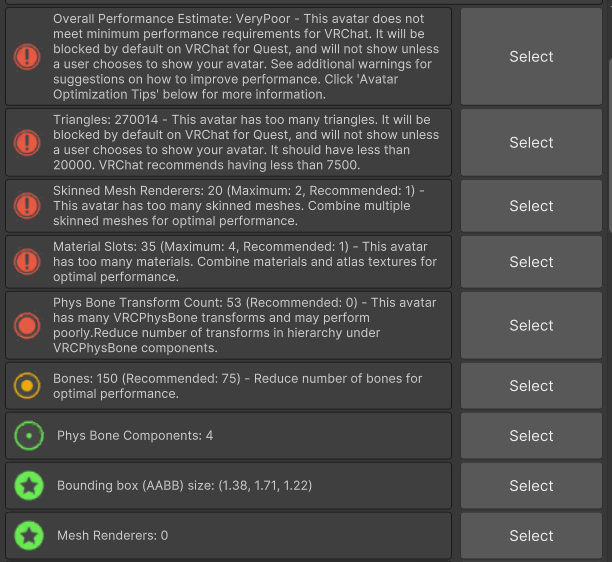Select the Phys Bone Components objects
612x562 pixels.
[531, 436]
